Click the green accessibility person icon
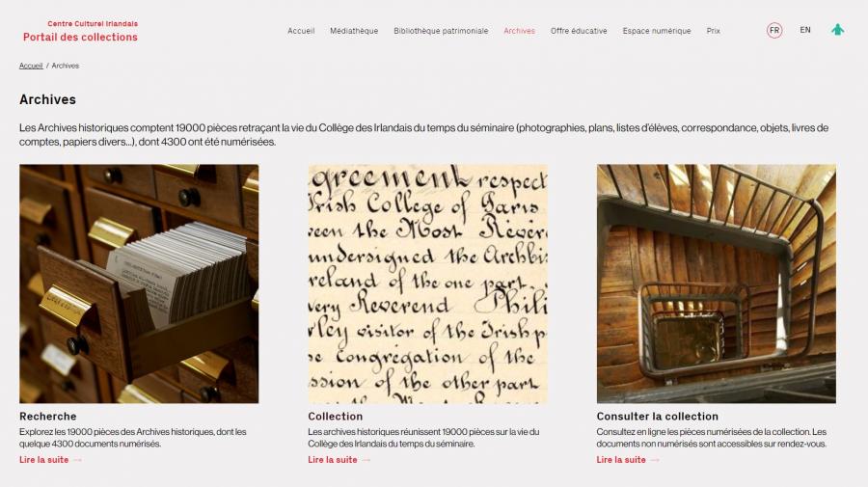Image resolution: width=868 pixels, height=487 pixels. (837, 30)
